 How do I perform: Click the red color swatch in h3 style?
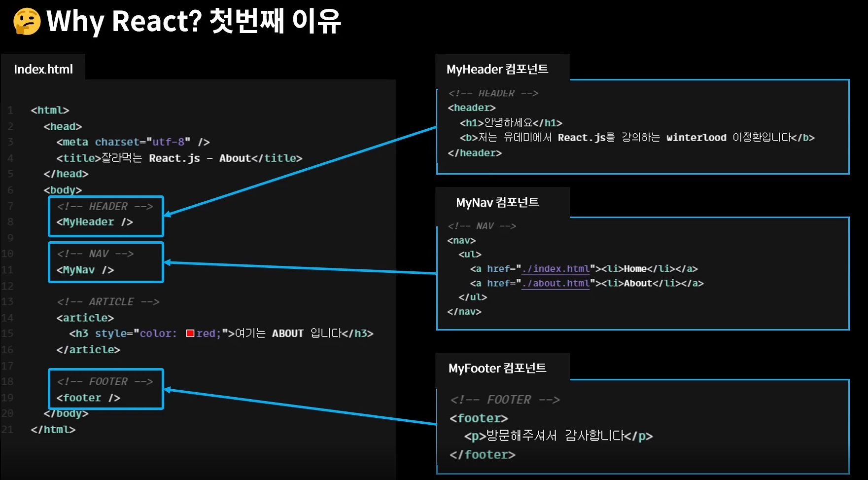[x=190, y=333]
